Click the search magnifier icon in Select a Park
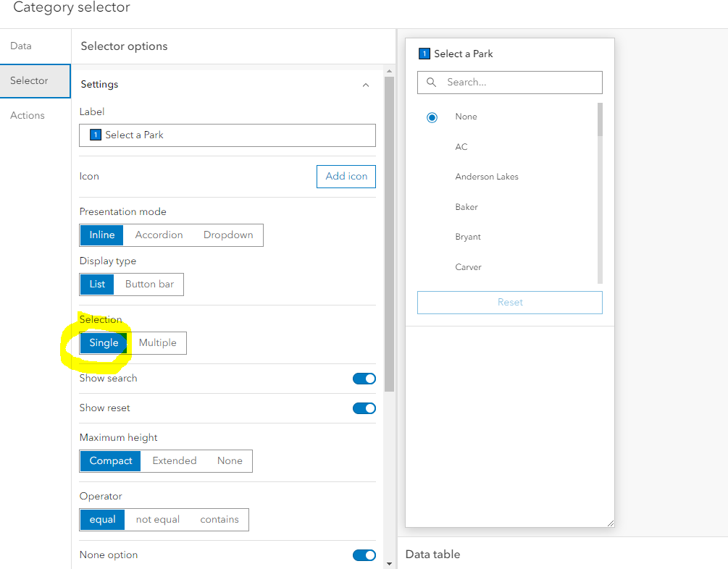 coord(432,83)
